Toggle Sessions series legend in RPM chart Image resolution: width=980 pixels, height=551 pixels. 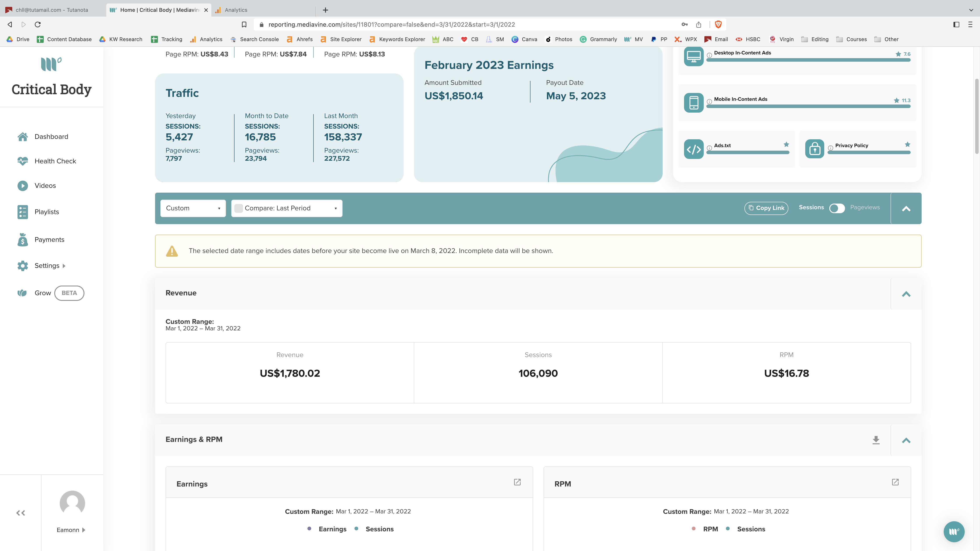click(x=745, y=529)
